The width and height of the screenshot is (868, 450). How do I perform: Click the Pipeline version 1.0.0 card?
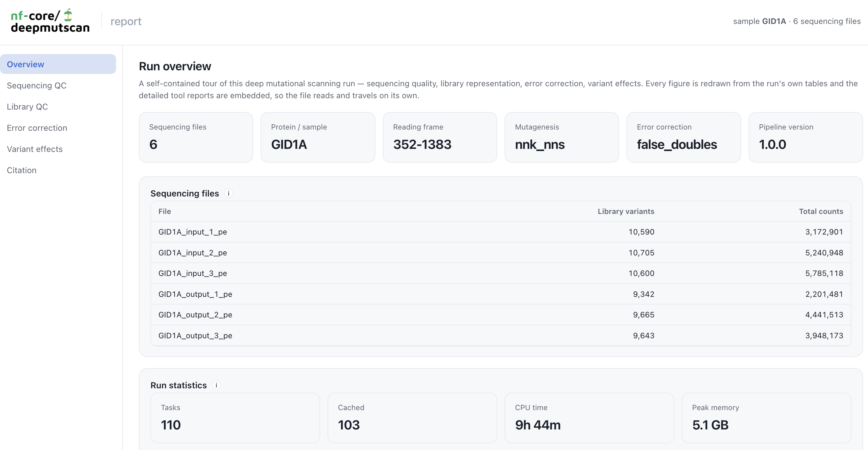[x=806, y=137]
